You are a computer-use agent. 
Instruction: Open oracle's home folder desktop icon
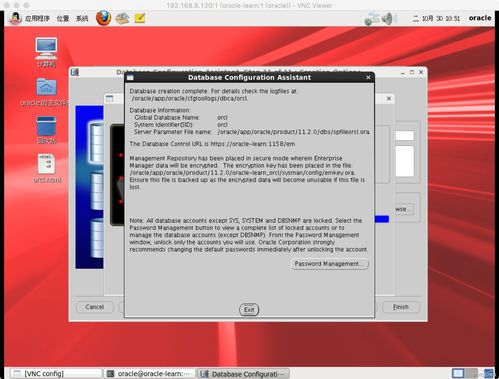click(46, 92)
